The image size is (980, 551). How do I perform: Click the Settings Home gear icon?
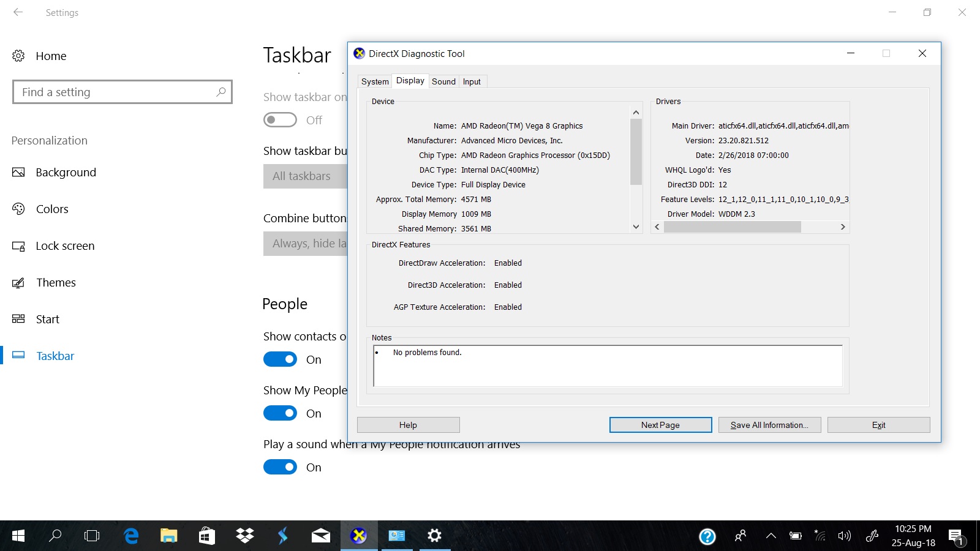18,56
